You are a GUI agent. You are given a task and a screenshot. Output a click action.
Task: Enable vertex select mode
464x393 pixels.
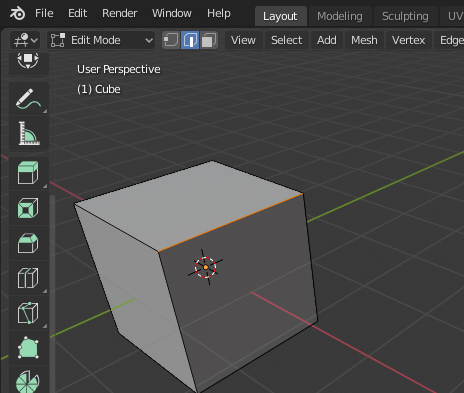[171, 40]
